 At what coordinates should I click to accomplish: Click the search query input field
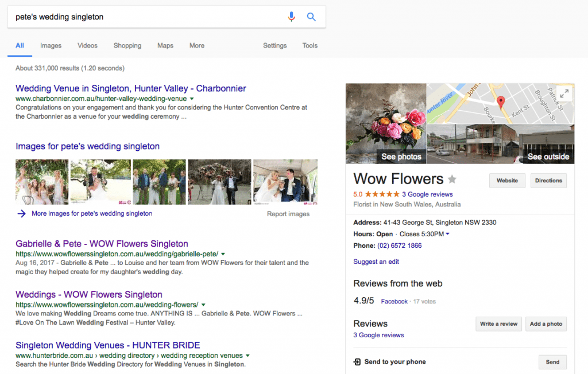coord(144,17)
